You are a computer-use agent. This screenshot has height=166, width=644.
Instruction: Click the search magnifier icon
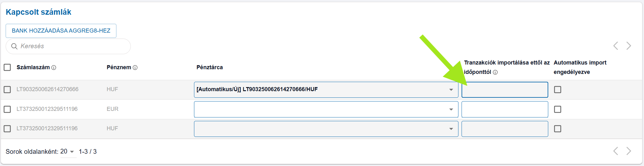(14, 46)
